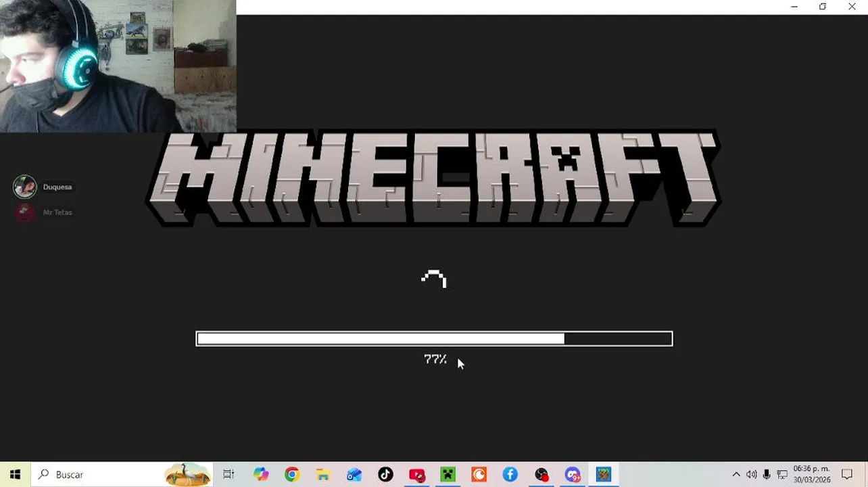Image resolution: width=868 pixels, height=487 pixels.
Task: Restore down the Minecraft window
Action: pos(823,7)
